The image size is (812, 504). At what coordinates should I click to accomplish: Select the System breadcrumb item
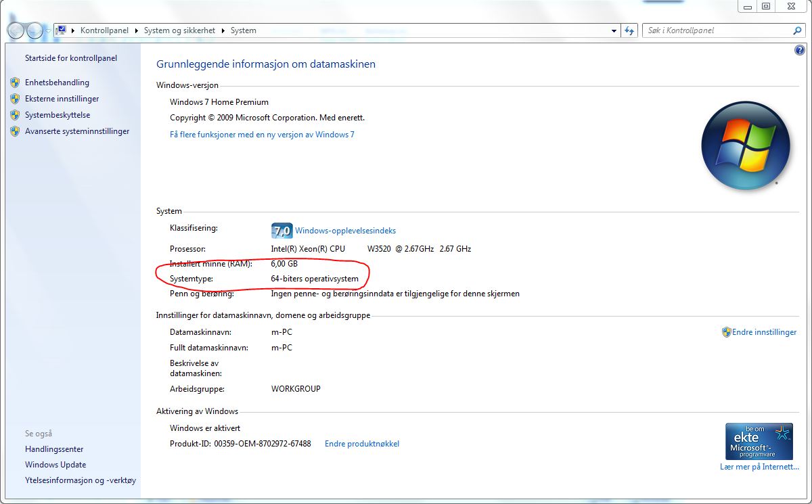pos(244,30)
